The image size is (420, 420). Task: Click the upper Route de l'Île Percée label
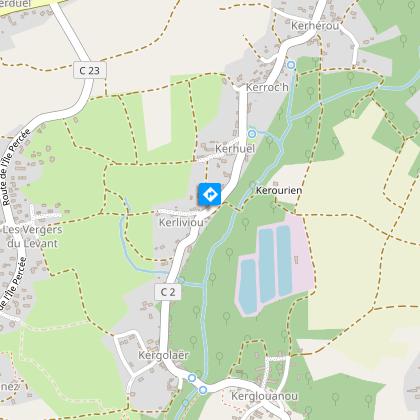[16, 167]
